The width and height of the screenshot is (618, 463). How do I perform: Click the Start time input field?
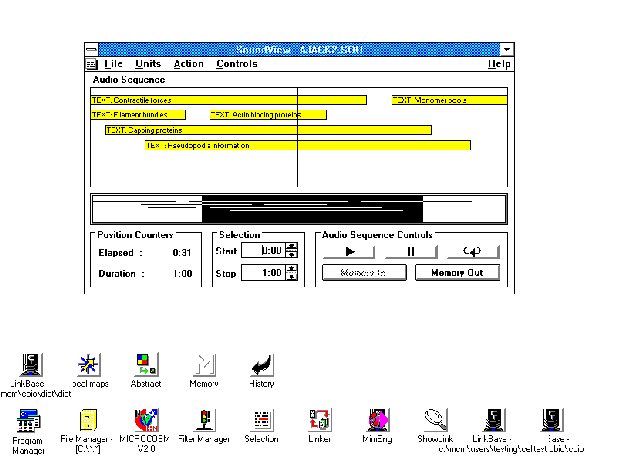click(x=270, y=251)
